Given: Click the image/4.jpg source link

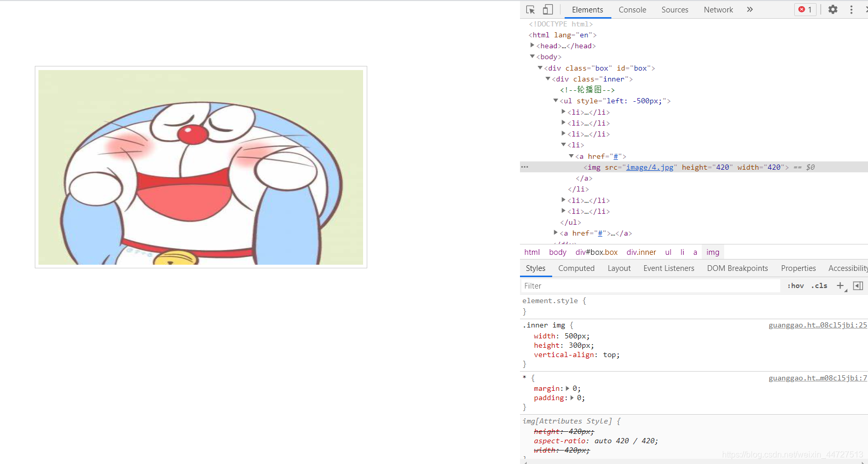Looking at the screenshot, I should 649,167.
